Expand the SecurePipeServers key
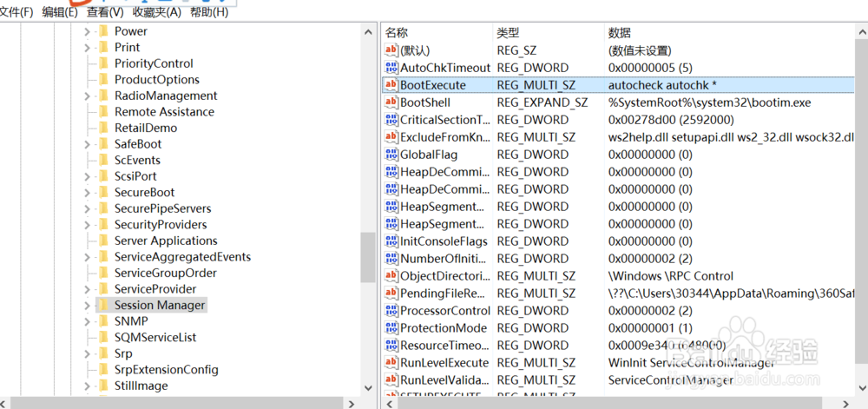This screenshot has width=868, height=409. click(x=87, y=208)
